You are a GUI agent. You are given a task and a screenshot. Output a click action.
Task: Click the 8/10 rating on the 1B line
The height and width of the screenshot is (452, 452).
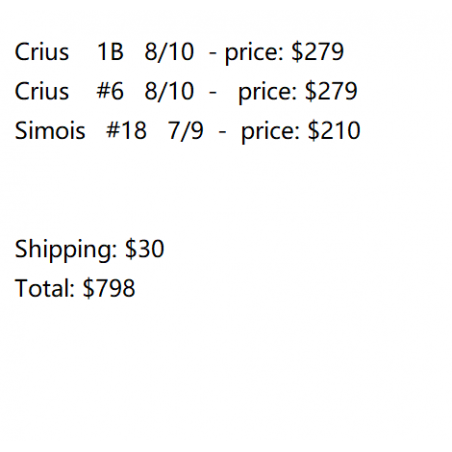point(169,52)
